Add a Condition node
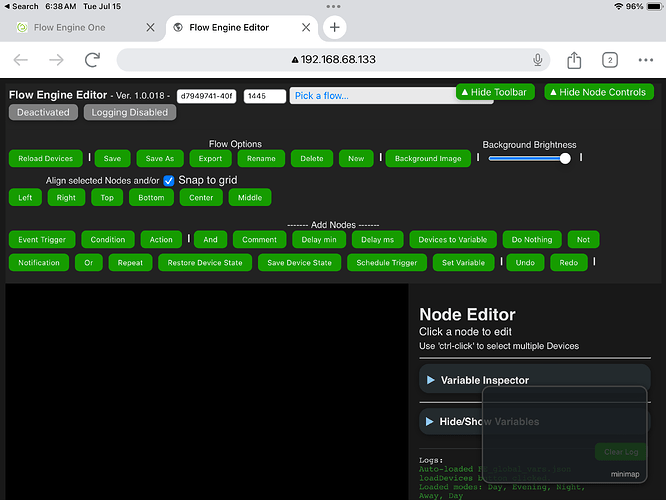Screen dimensions: 666x500 coord(108,240)
